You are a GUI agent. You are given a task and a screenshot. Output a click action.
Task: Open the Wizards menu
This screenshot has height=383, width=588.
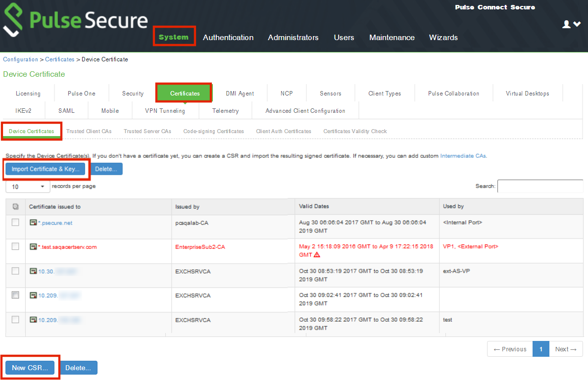443,38
